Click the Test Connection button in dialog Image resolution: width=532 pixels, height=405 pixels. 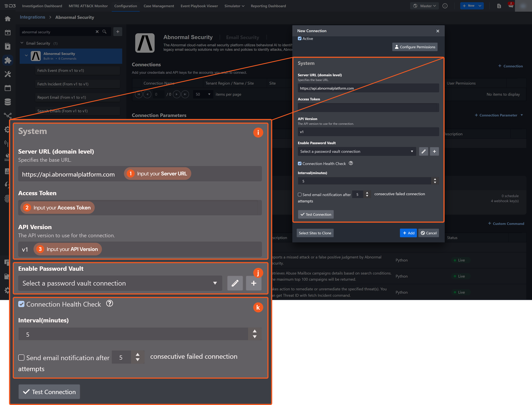(x=316, y=214)
